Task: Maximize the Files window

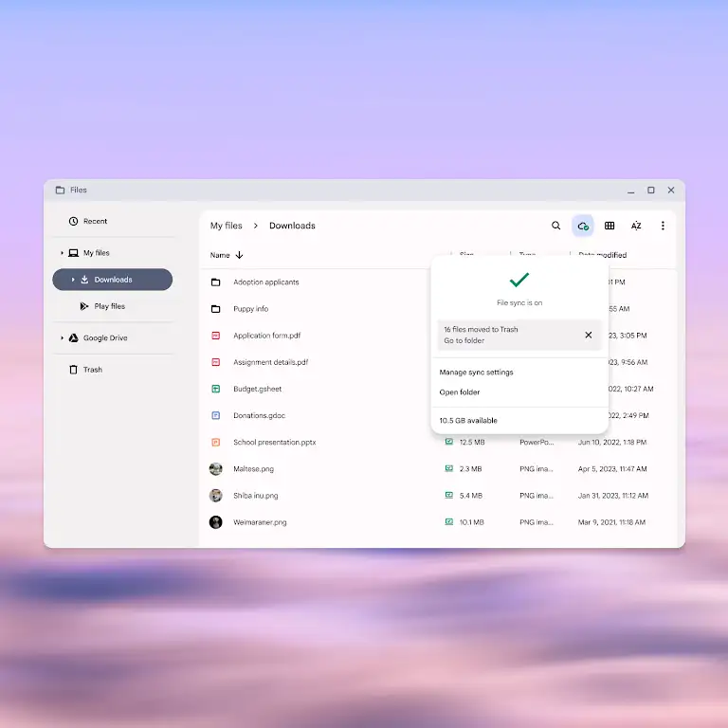Action: 651,190
